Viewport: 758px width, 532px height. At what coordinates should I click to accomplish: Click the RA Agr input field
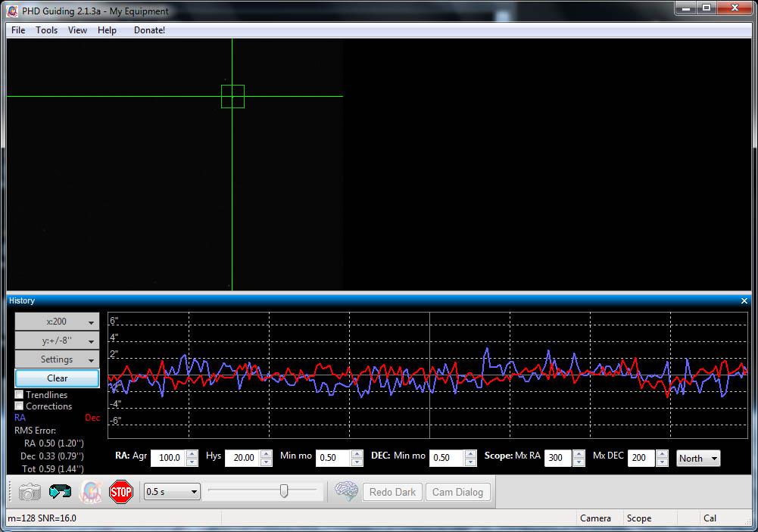tap(169, 458)
